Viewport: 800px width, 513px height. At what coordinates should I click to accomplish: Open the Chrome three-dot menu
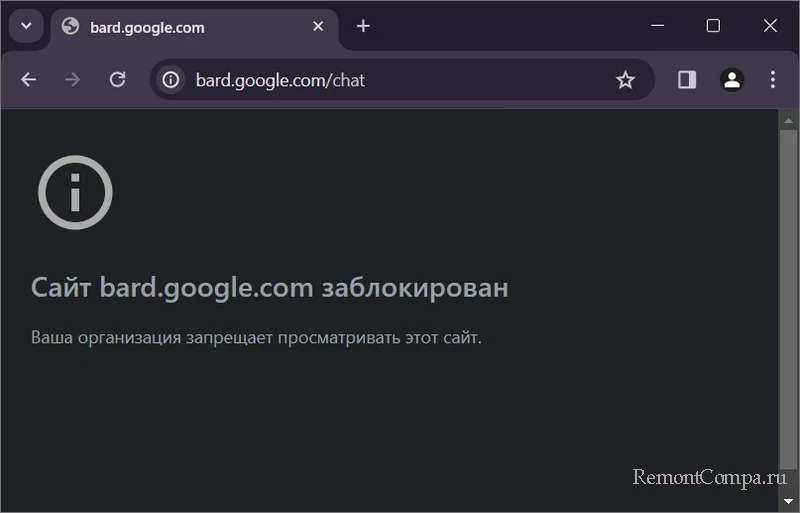pos(773,80)
